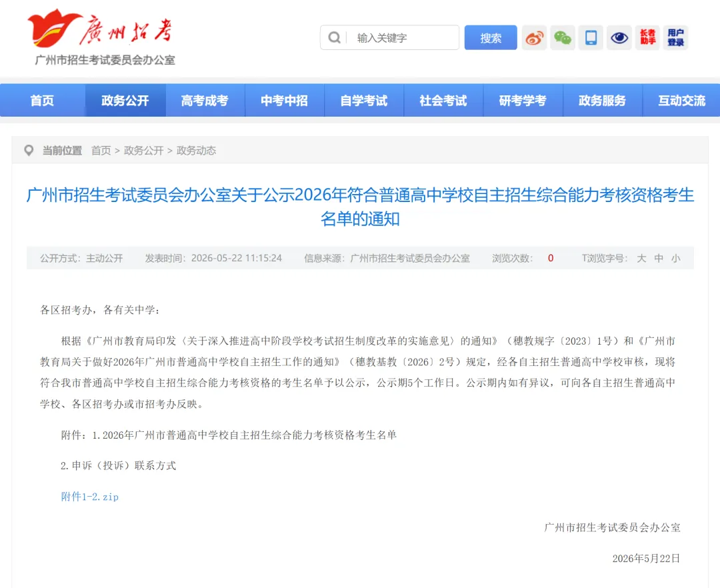Click the date 2026年5月22日 at bottom

[x=646, y=559]
